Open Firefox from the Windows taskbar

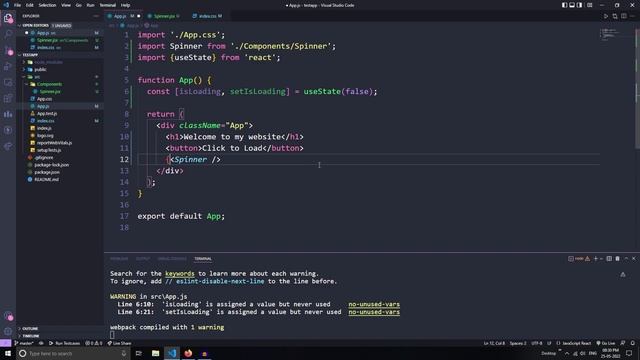coord(188,353)
